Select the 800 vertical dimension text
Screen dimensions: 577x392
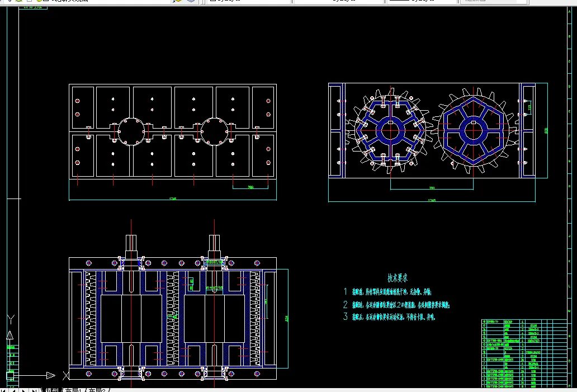click(546, 131)
